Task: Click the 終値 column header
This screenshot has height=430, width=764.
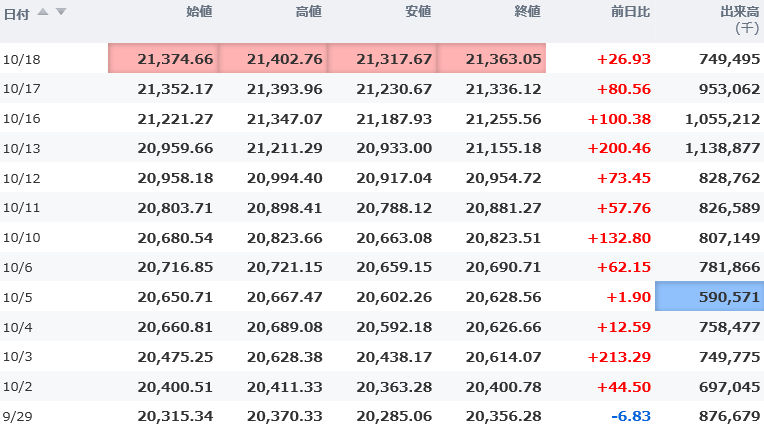Action: pos(527,12)
